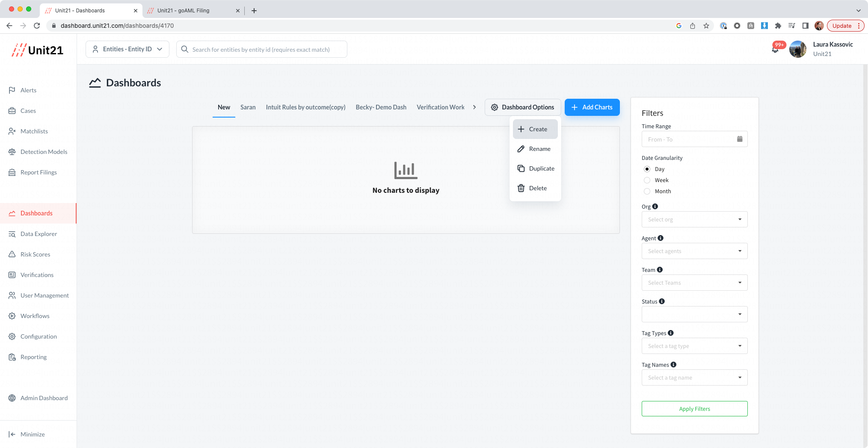The image size is (868, 448).
Task: Show info tooltip for Agent filter
Action: pos(661,238)
